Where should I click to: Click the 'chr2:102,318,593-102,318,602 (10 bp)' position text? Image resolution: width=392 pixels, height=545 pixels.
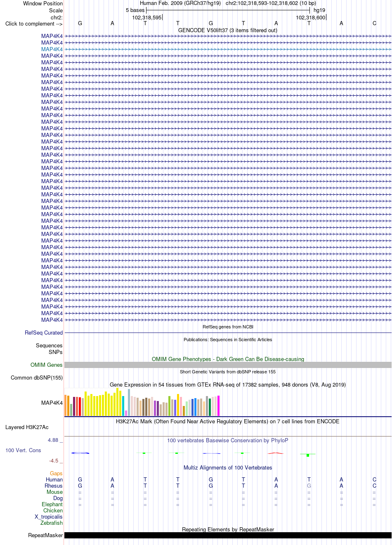[271, 3]
